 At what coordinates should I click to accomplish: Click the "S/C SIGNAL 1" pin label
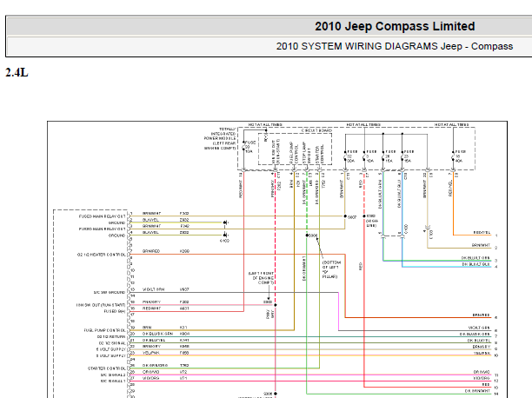pos(113,381)
